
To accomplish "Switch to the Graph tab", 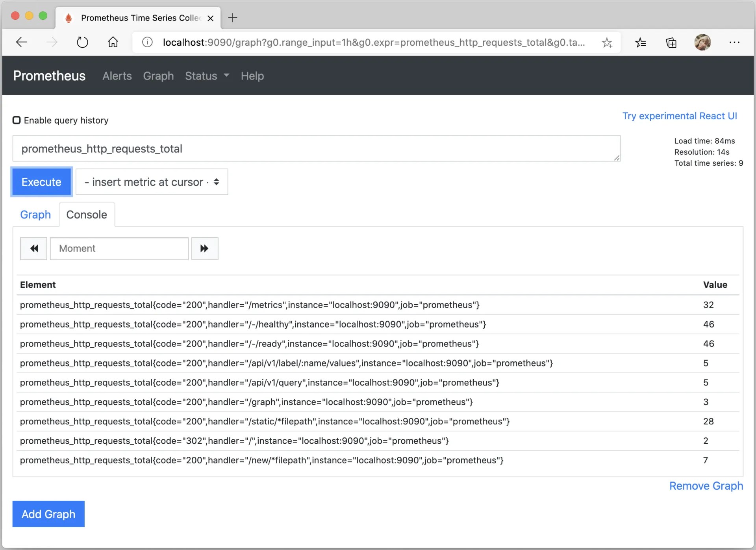I will (35, 215).
